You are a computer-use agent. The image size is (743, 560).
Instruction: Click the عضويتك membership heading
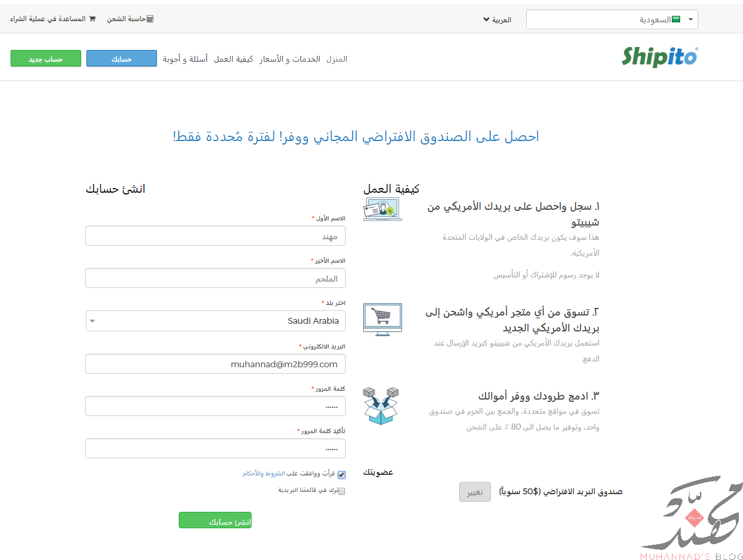(378, 472)
